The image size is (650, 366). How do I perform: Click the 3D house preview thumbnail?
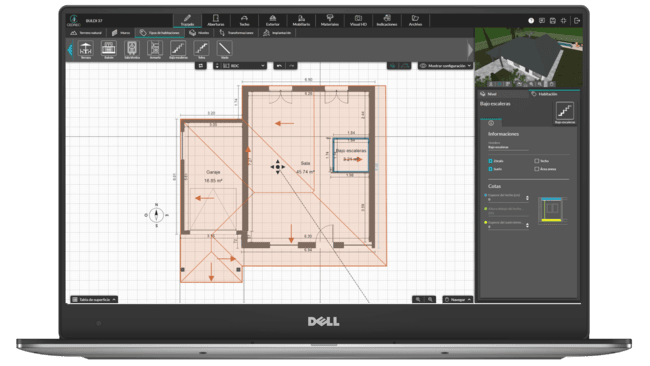[528, 58]
